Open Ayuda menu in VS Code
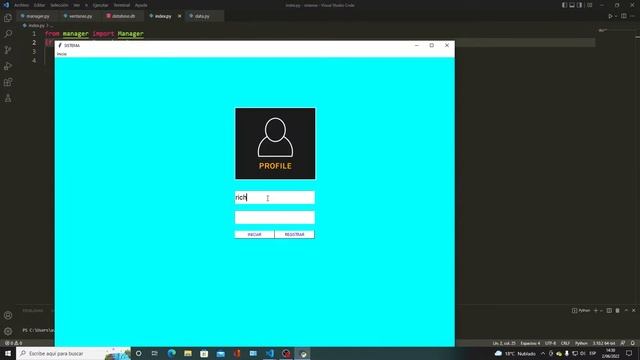 point(141,5)
